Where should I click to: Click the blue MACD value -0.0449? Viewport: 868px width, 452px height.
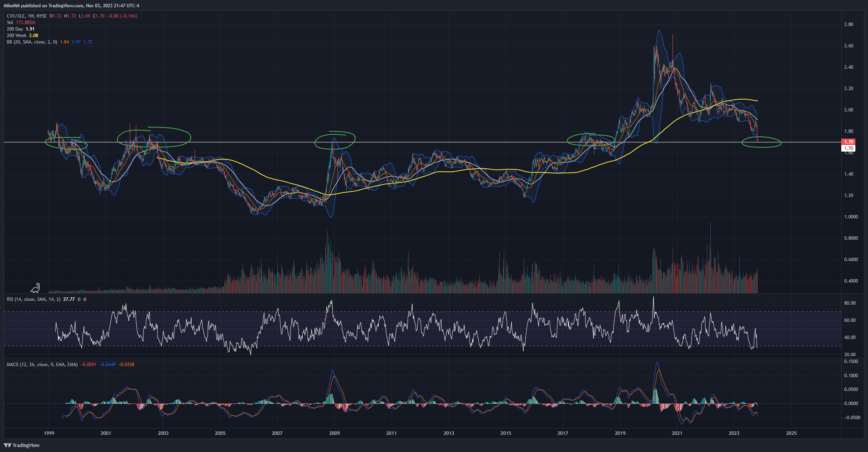coord(107,365)
